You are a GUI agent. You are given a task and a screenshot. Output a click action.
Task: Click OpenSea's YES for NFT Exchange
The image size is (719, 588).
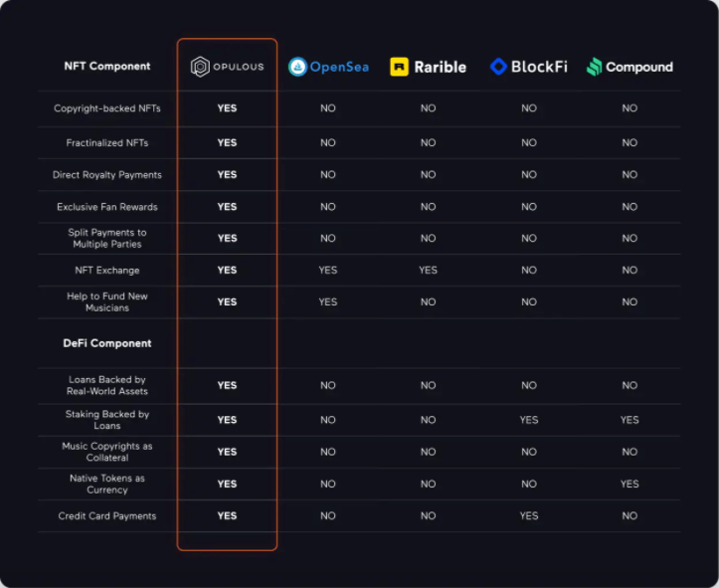pos(327,270)
